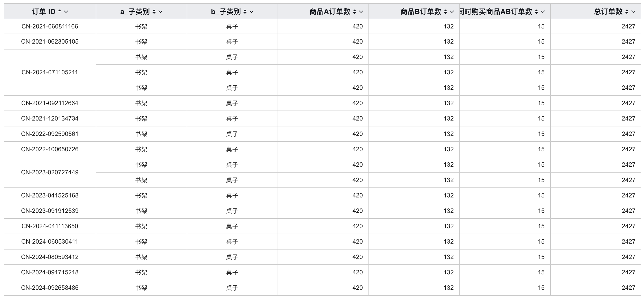This screenshot has height=299, width=644.
Task: Open dropdown chevron of 订单 ID header
Action: pyautogui.click(x=66, y=12)
